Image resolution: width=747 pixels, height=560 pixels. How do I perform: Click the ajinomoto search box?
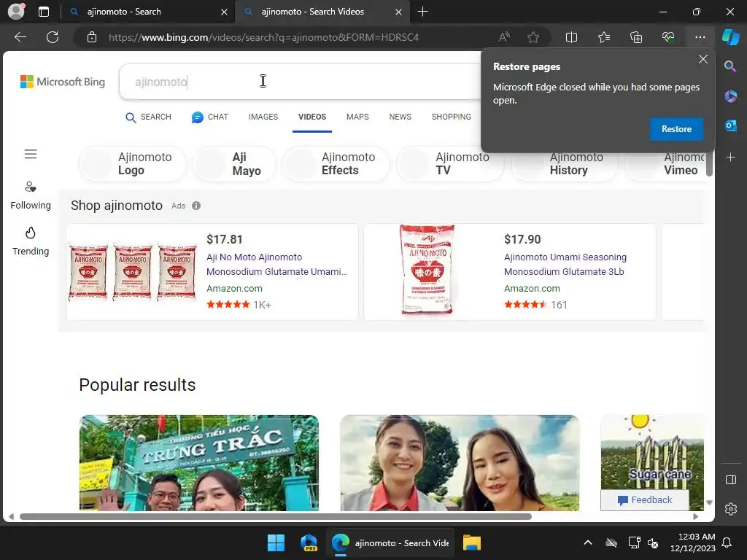pos(300,82)
